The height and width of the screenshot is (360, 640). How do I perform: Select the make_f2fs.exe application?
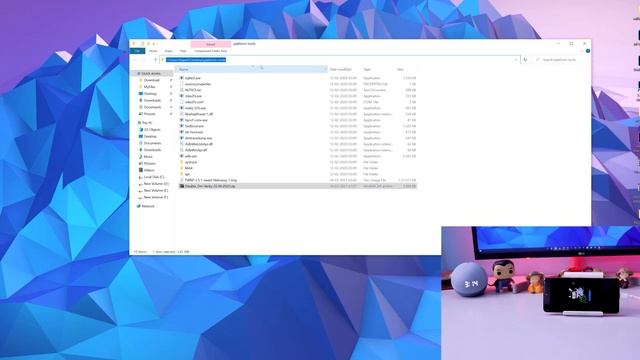298,108
